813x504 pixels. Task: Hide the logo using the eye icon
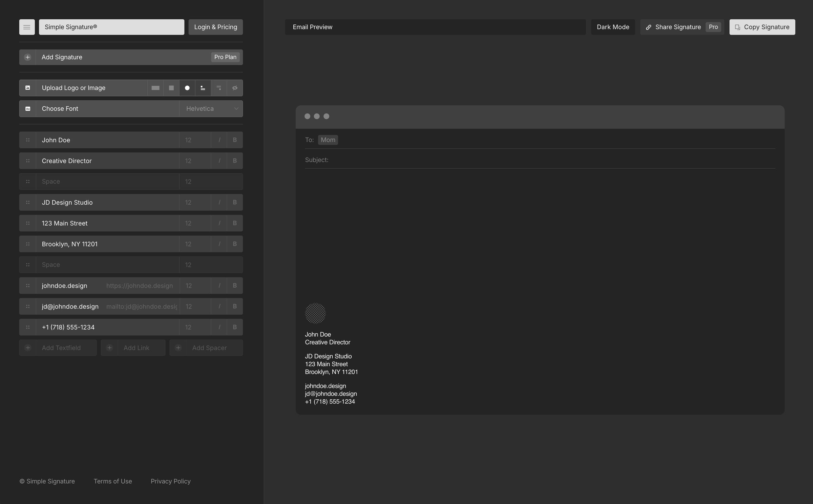click(x=235, y=88)
